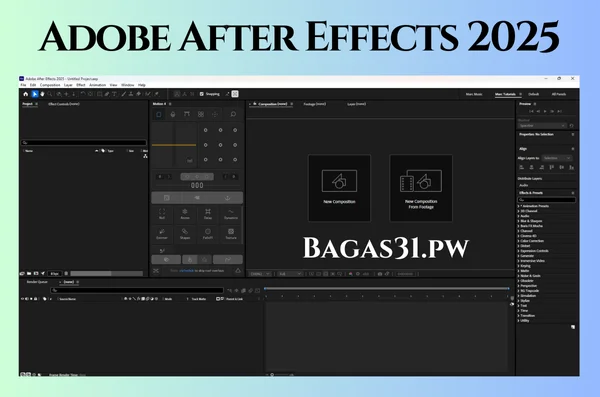
Task: Select the Clone Stamp tool
Action: pos(131,94)
